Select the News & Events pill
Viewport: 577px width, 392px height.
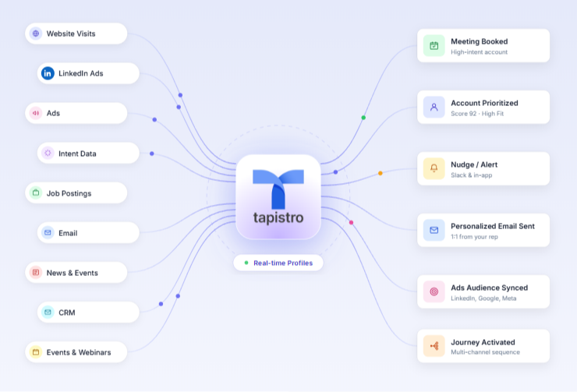click(x=76, y=273)
